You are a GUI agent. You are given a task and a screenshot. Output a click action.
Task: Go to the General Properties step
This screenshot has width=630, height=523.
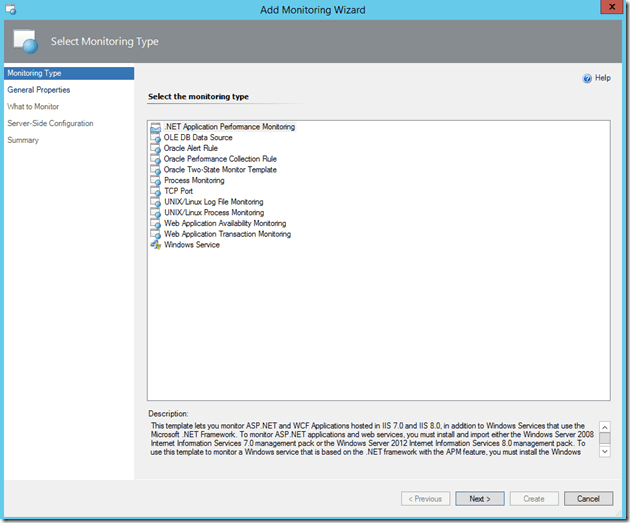pyautogui.click(x=38, y=90)
